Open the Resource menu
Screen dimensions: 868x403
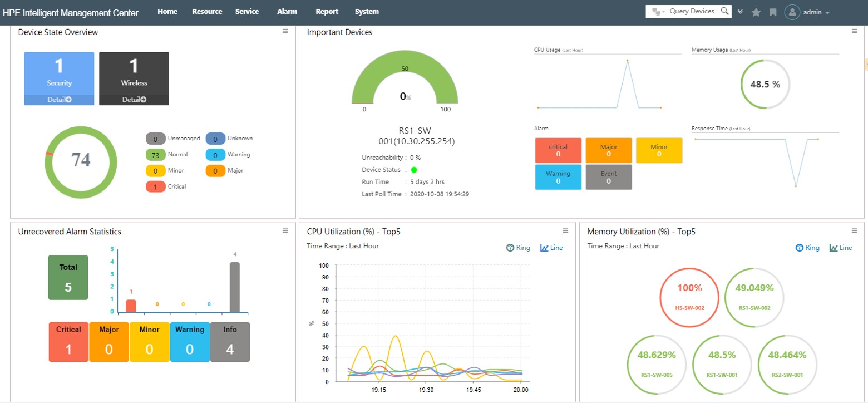click(x=207, y=11)
